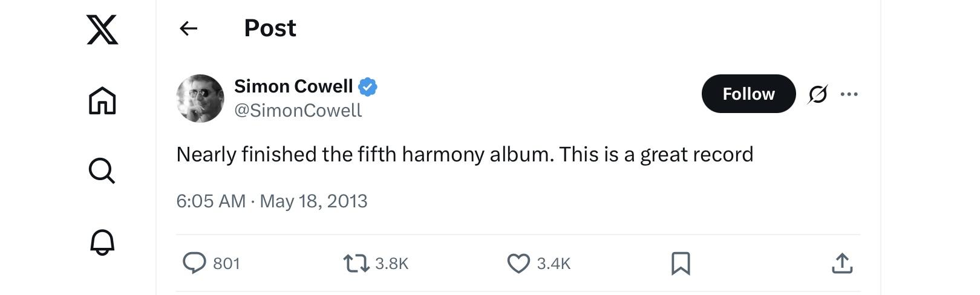The image size is (980, 295).
Task: Open the 6:05 AM May 18, 2013 timestamp
Action: pos(272,201)
